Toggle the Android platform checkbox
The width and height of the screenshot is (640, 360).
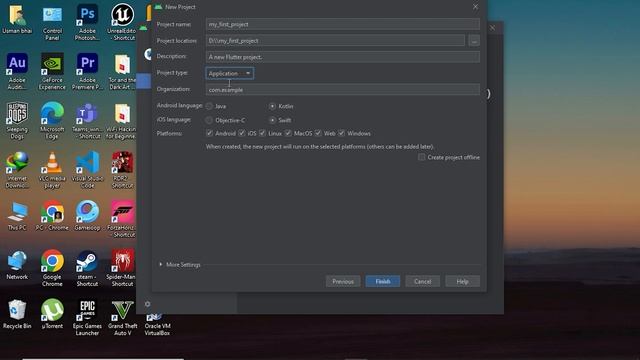pos(209,133)
